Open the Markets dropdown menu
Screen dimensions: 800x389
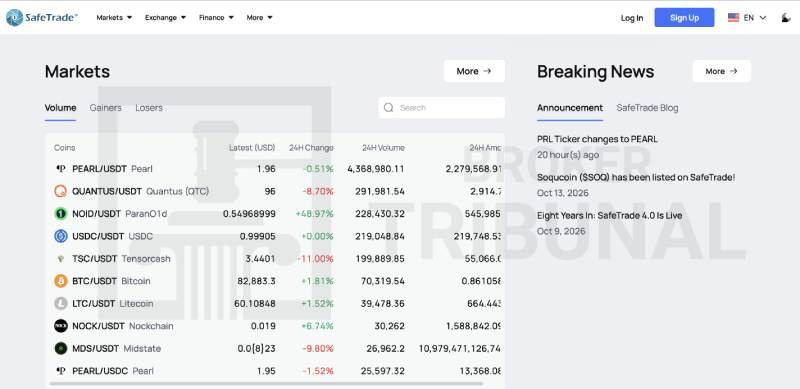point(114,17)
